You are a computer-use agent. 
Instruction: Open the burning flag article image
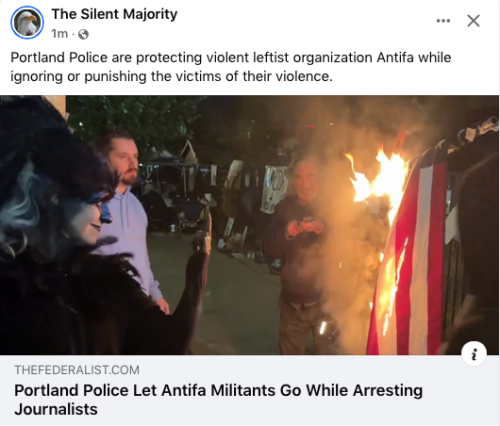pos(250,225)
